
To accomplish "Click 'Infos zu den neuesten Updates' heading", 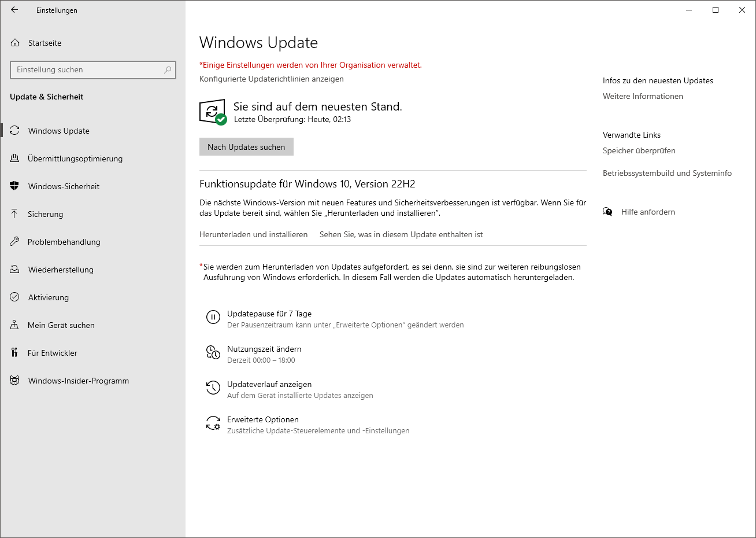I will point(658,80).
